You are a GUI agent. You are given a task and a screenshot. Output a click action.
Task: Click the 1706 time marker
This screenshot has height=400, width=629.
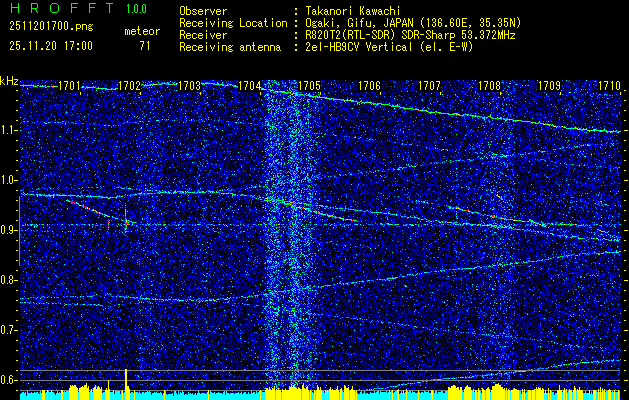click(369, 85)
